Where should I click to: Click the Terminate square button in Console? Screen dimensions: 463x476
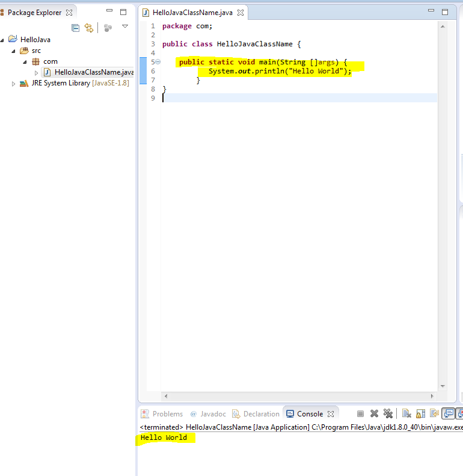point(360,413)
